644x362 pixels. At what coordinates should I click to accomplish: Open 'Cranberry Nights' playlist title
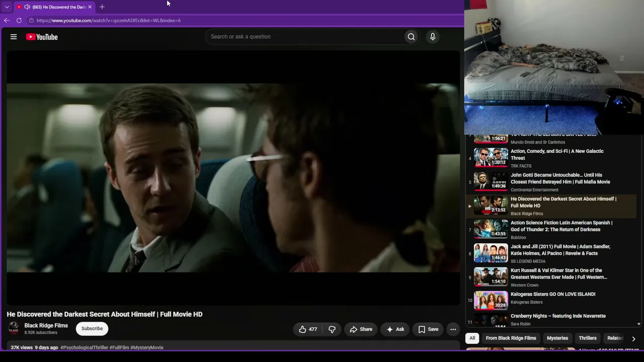tap(558, 316)
